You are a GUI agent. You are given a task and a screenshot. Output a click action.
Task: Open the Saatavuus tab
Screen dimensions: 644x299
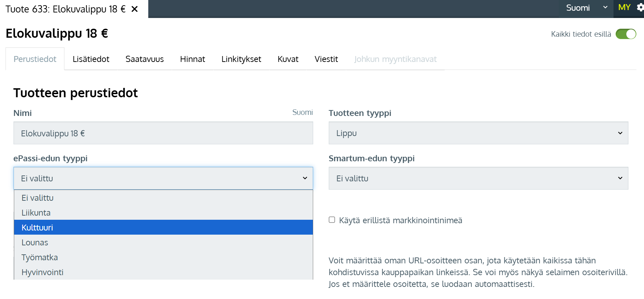[x=144, y=59]
